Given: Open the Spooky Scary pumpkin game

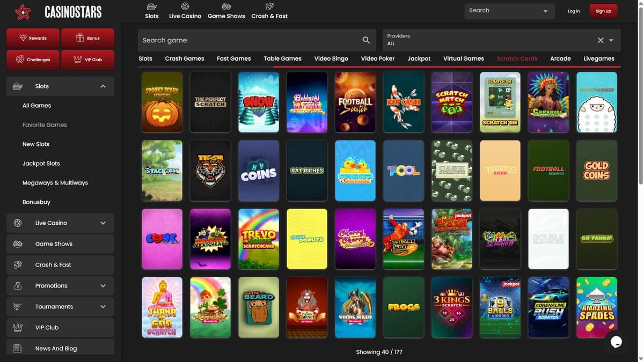Looking at the screenshot, I should point(162,102).
